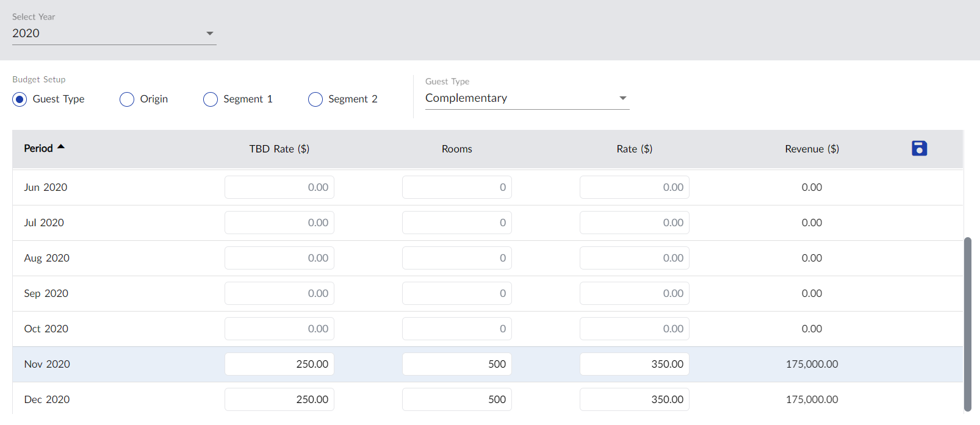Click the Rooms column header
Screen dimensions: 980x425
457,149
